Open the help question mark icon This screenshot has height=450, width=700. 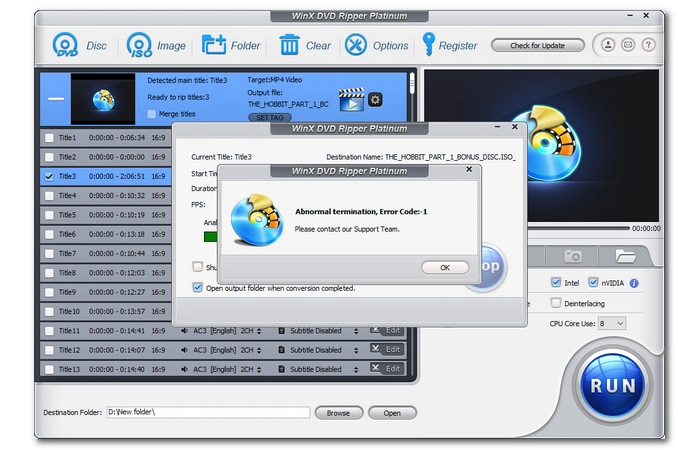(x=648, y=45)
